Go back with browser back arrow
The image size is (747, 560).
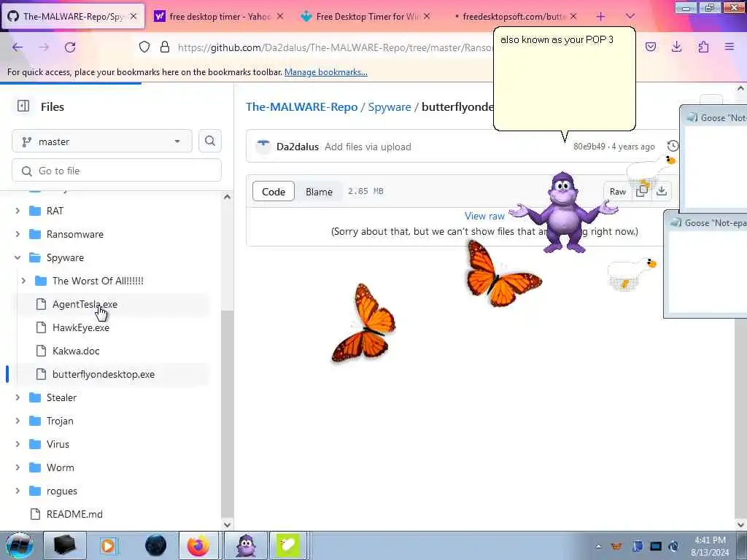[x=18, y=47]
